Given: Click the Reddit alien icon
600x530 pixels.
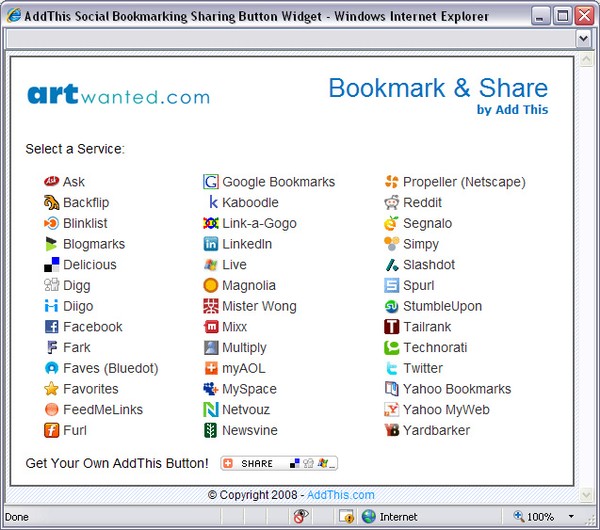Looking at the screenshot, I should click(391, 202).
